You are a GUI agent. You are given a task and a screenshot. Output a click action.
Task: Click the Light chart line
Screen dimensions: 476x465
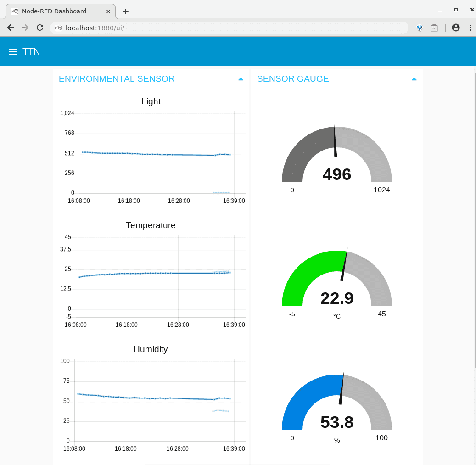[156, 154]
